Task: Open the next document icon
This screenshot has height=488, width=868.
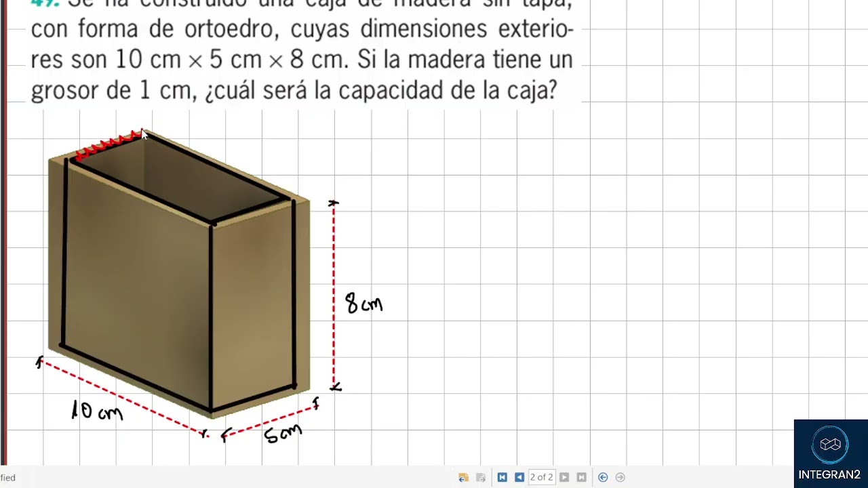Action: 481,477
